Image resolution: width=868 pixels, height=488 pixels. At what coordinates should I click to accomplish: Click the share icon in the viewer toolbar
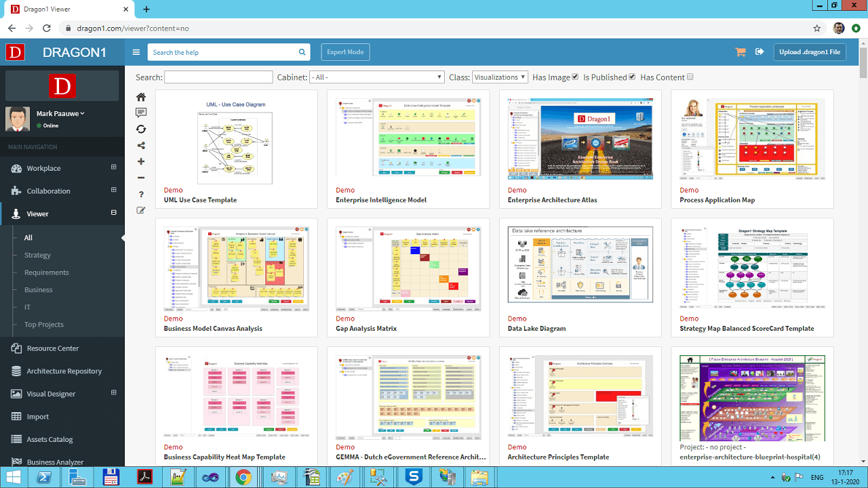141,145
